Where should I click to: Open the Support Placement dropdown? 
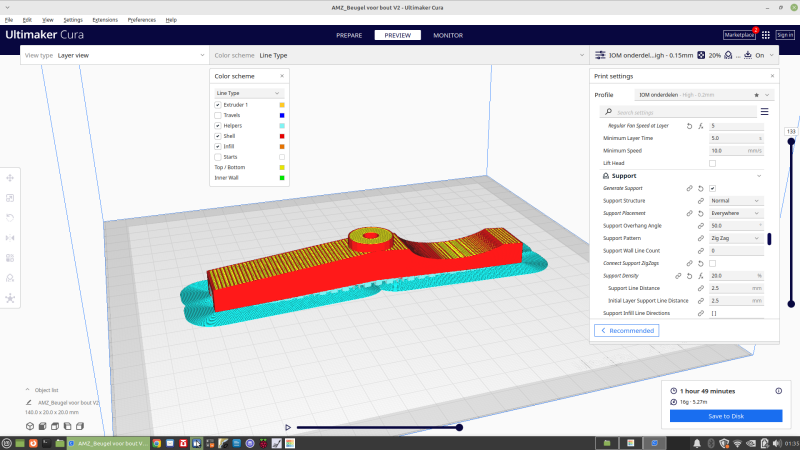point(735,213)
